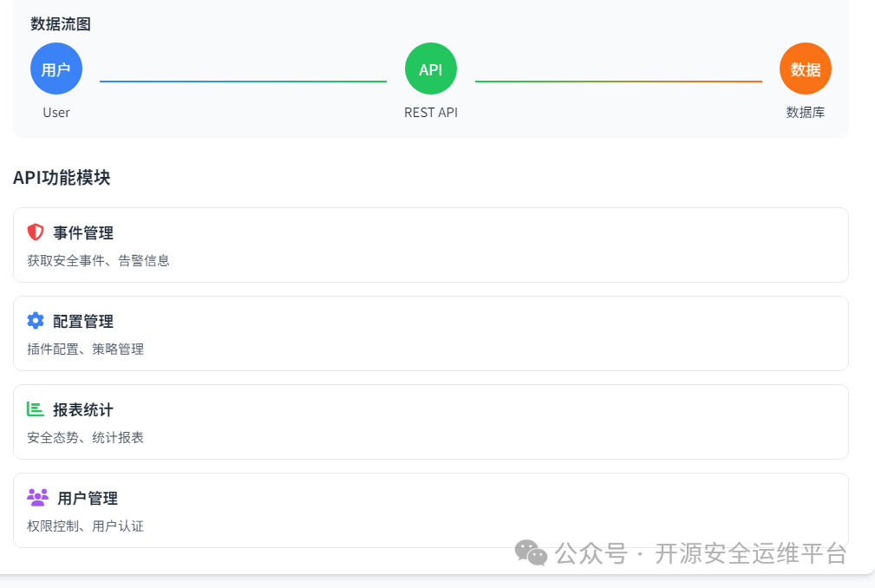The width and height of the screenshot is (875, 588).
Task: Click the blue 用户 circle node
Action: [x=56, y=69]
